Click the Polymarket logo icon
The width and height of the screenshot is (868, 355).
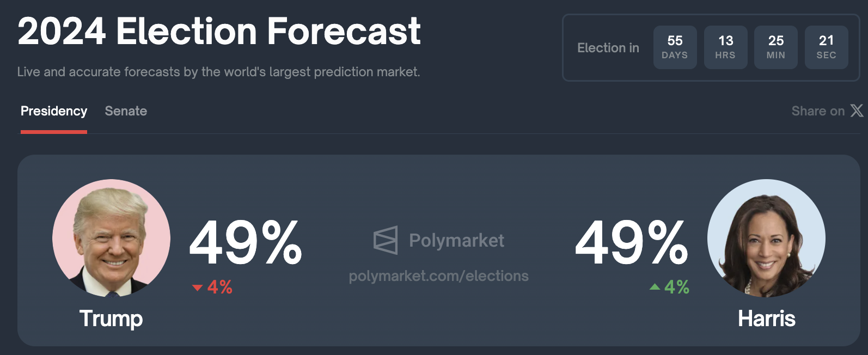(386, 240)
